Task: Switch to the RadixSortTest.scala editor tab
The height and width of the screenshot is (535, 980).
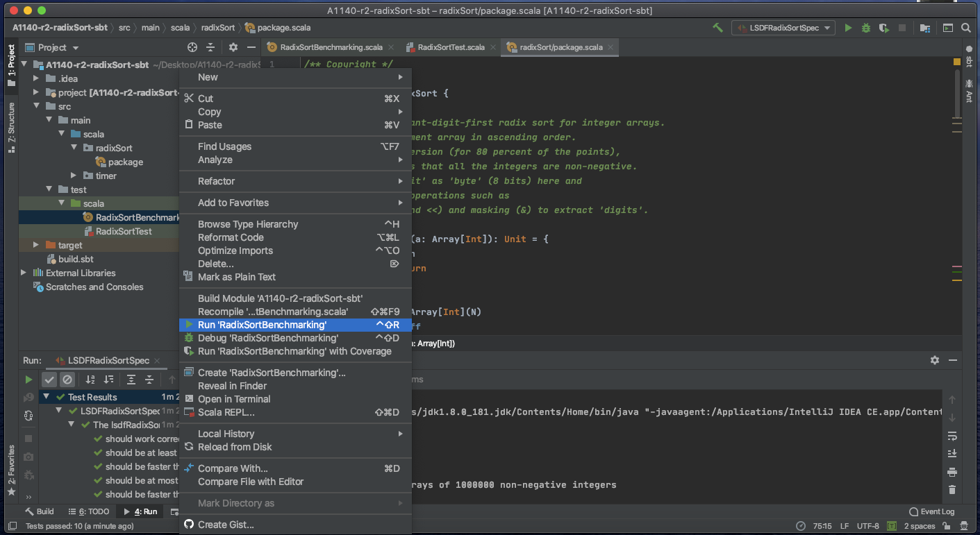Action: pyautogui.click(x=450, y=47)
